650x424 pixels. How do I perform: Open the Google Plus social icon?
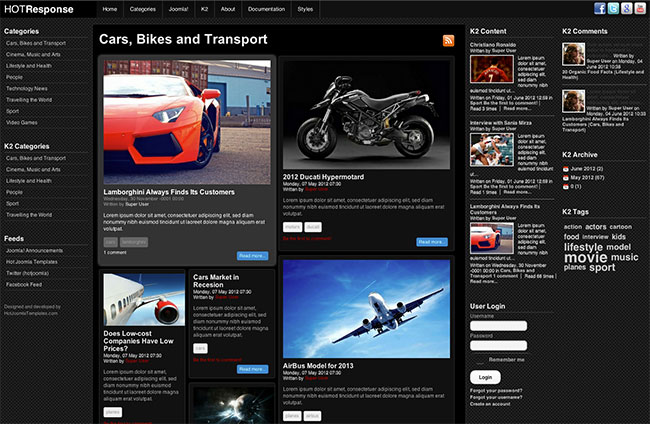[626, 8]
